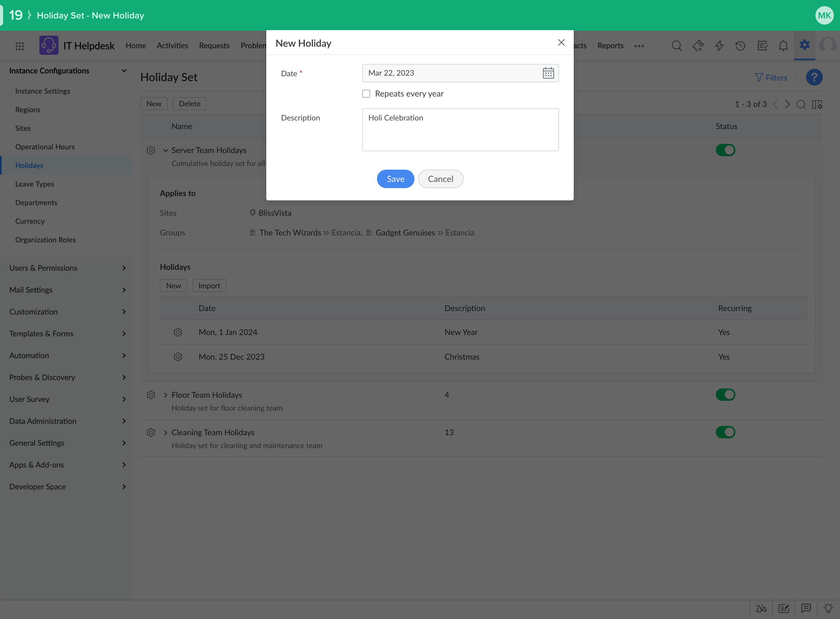840x619 pixels.
Task: Open the blue help question mark icon
Action: (814, 77)
